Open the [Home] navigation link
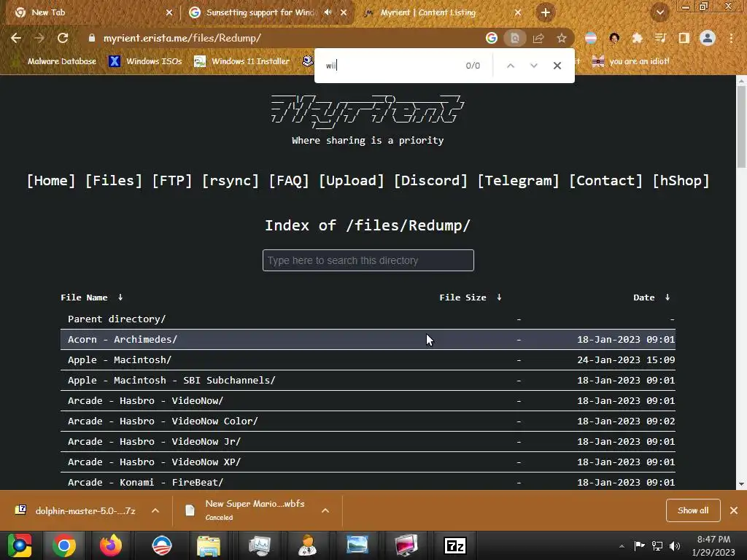747x560 pixels. tap(51, 181)
